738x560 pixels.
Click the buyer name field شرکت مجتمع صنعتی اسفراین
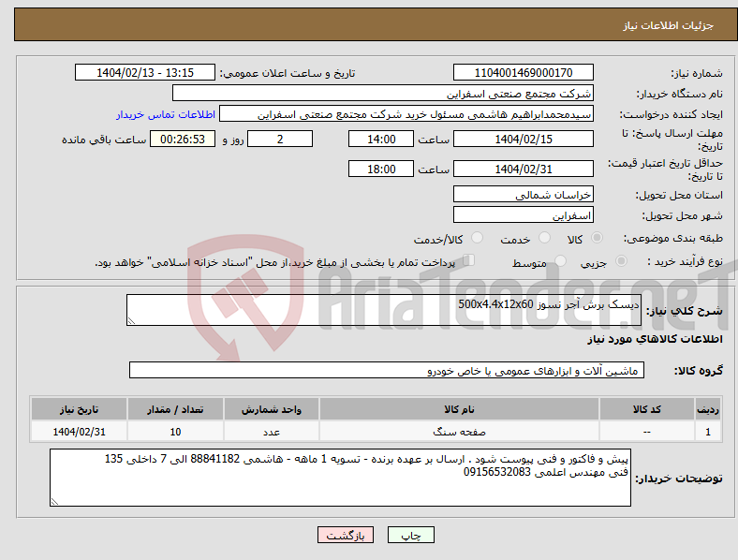pyautogui.click(x=383, y=93)
